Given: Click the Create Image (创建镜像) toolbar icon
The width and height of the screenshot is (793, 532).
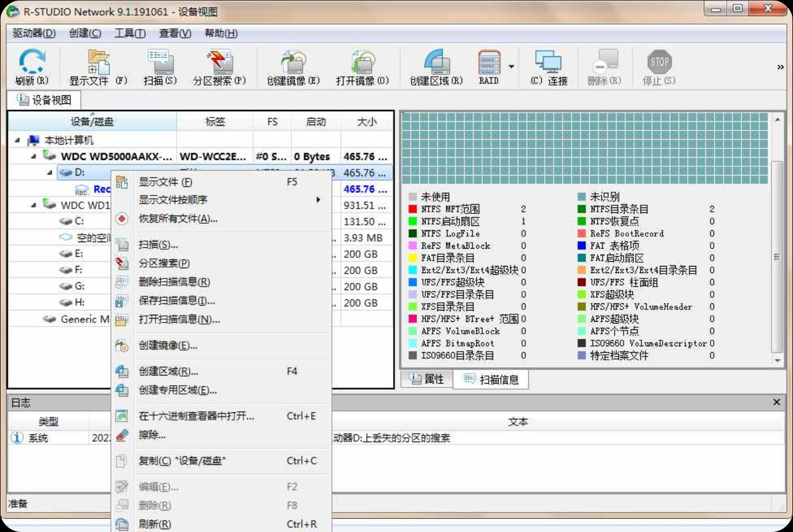Looking at the screenshot, I should point(293,67).
